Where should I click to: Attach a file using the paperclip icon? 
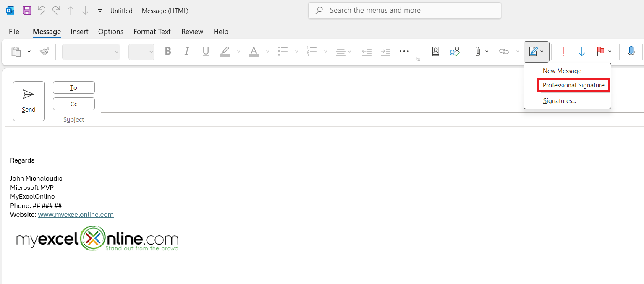(x=478, y=51)
